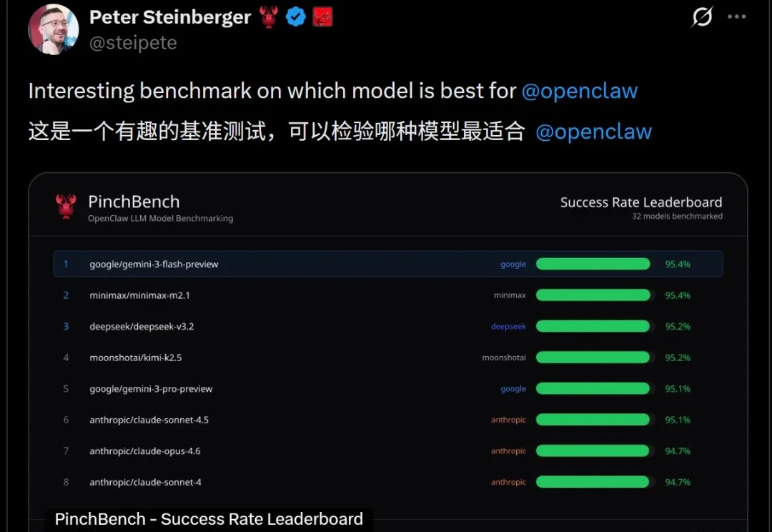Click the @steipete handle
Image resolution: width=772 pixels, height=532 pixels.
(132, 43)
